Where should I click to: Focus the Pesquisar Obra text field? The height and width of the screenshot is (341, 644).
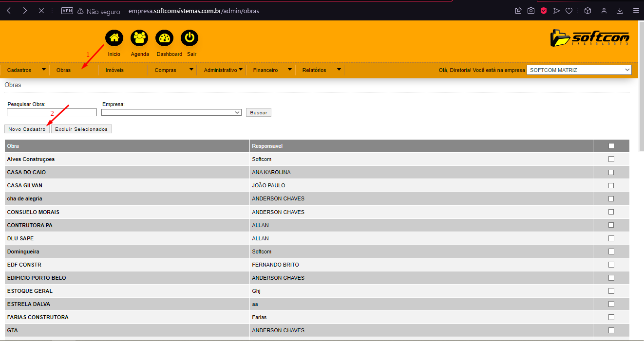point(52,112)
